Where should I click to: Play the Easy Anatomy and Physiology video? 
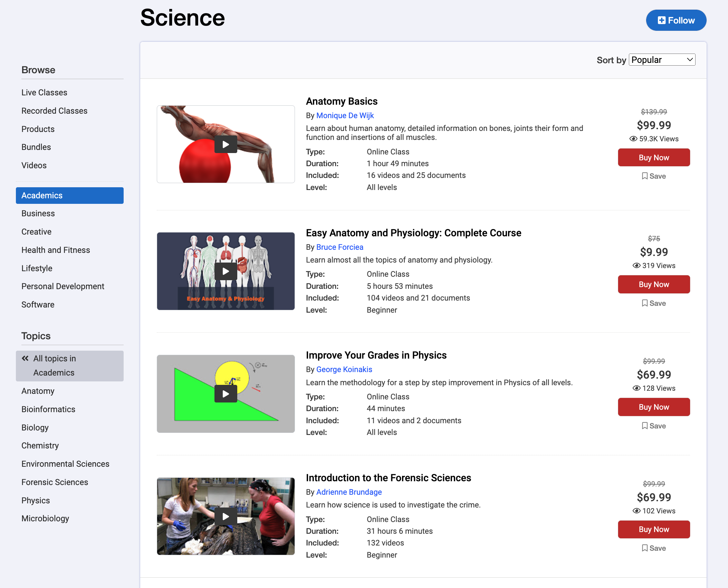coord(226,271)
